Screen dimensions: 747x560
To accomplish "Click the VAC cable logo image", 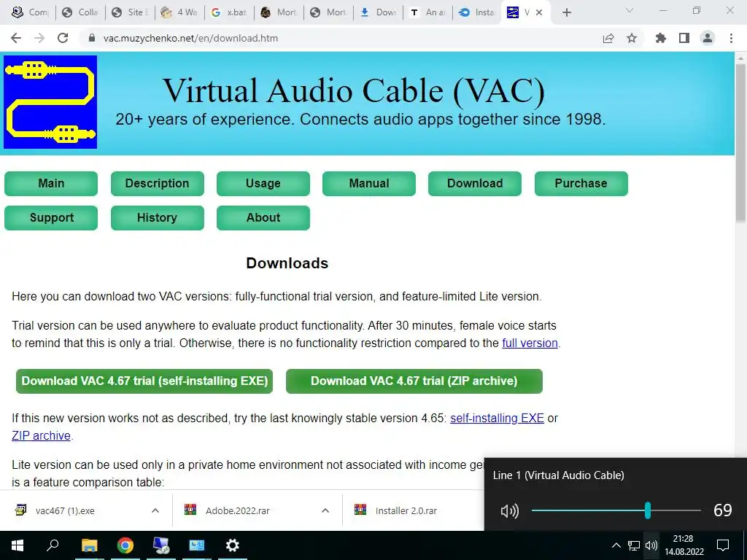I will (x=50, y=102).
